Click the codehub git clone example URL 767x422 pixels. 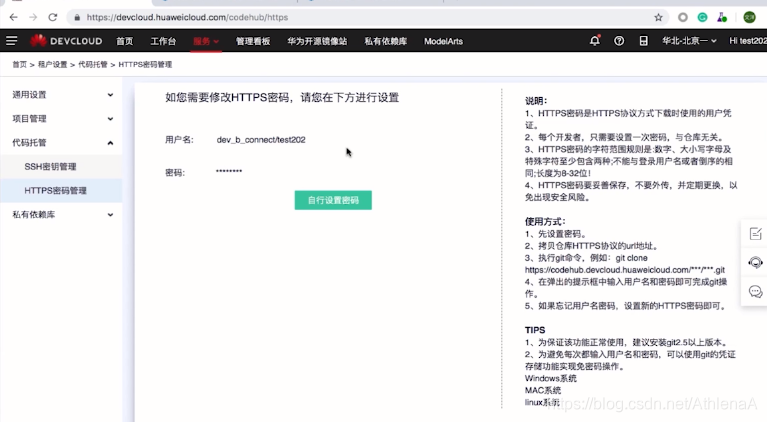pyautogui.click(x=625, y=270)
